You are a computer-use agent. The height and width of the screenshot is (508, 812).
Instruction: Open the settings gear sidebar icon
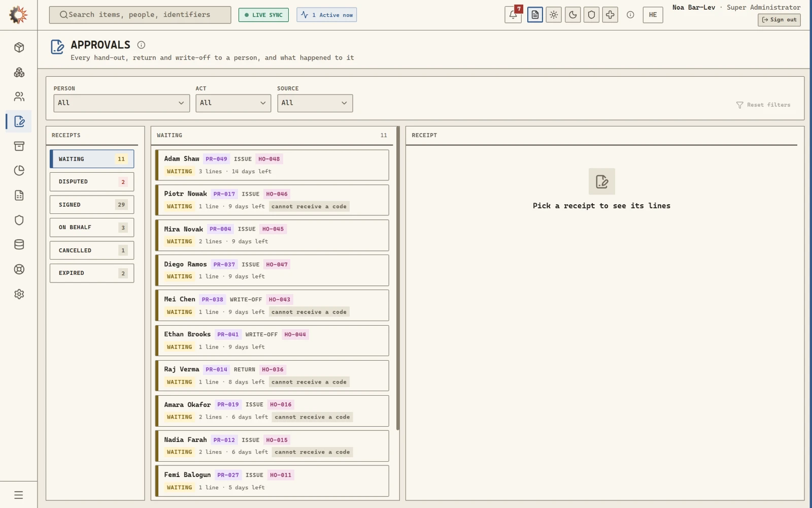[x=19, y=294]
